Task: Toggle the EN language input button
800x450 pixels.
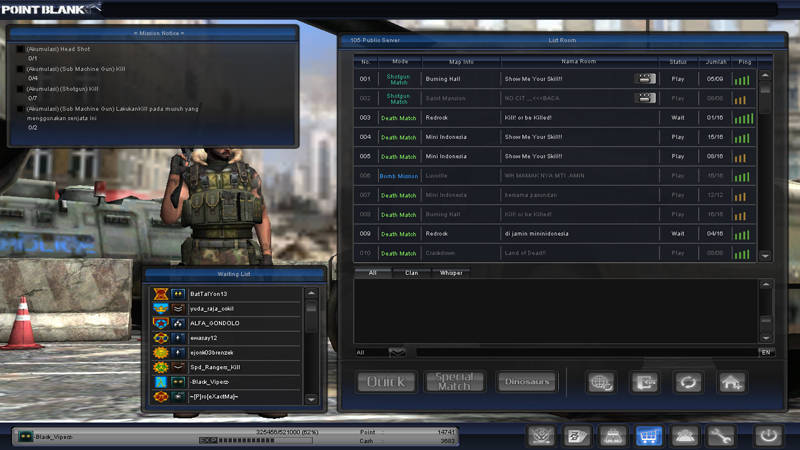Action: (766, 353)
